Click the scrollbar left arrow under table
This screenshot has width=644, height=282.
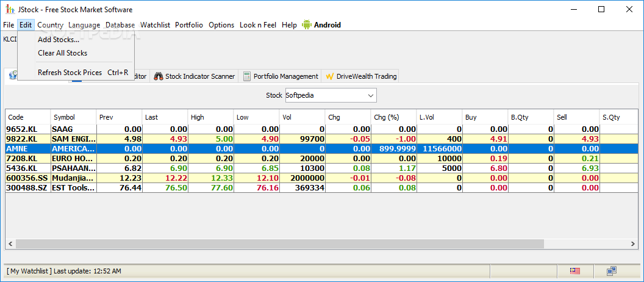tap(11, 244)
